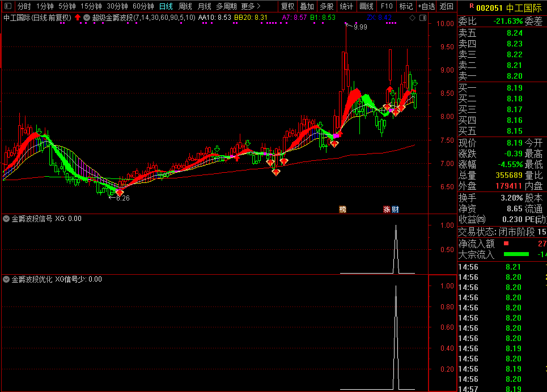Screen dimensions: 547x392
Task: Click the diamond buy signal near 6.26
Action: click(120, 193)
